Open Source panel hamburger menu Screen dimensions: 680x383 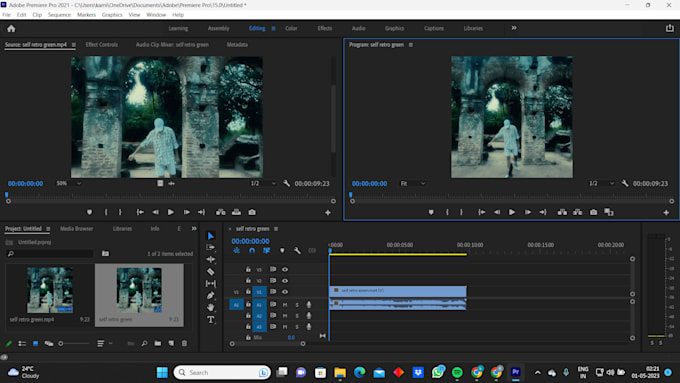[74, 45]
